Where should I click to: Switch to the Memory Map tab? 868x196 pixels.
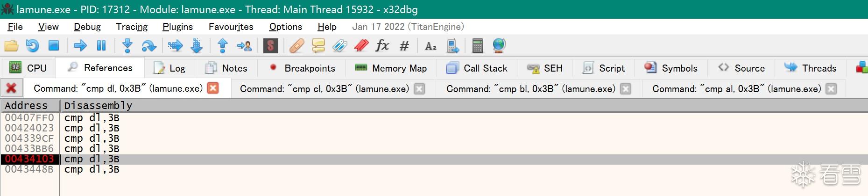coord(391,68)
